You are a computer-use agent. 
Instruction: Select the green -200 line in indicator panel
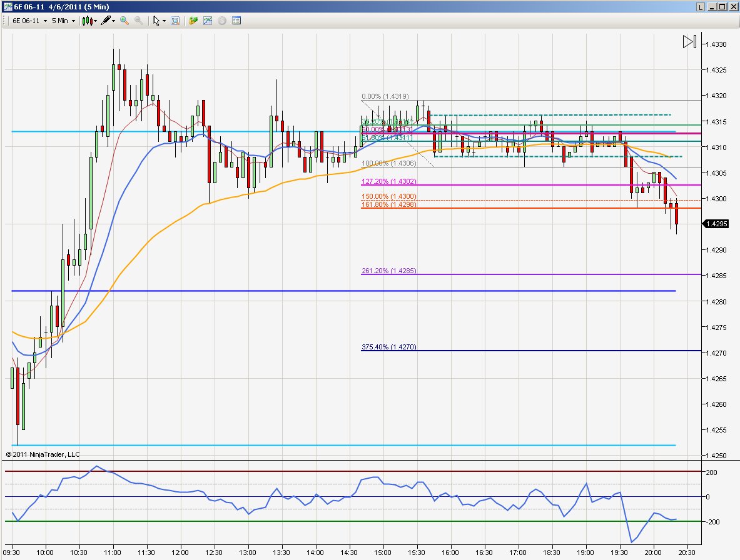pyautogui.click(x=353, y=521)
